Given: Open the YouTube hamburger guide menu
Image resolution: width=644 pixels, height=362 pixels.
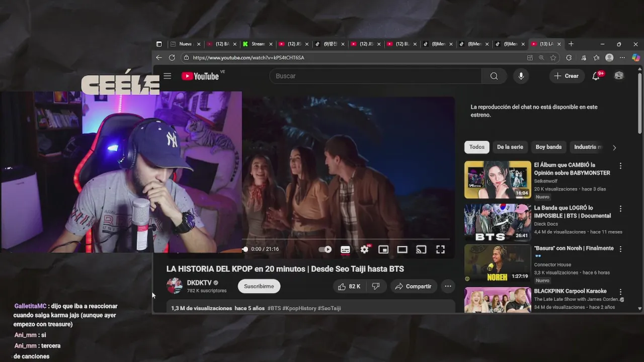Looking at the screenshot, I should 168,76.
